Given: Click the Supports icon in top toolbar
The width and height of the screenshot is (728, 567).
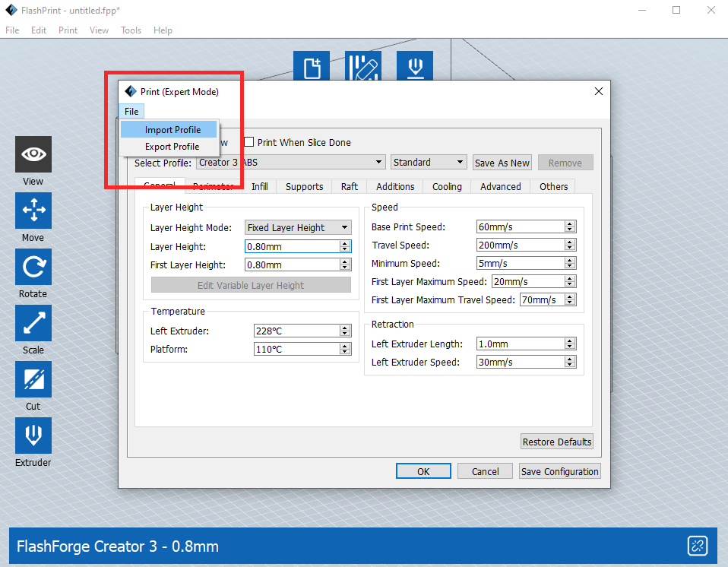Looking at the screenshot, I should point(363,65).
